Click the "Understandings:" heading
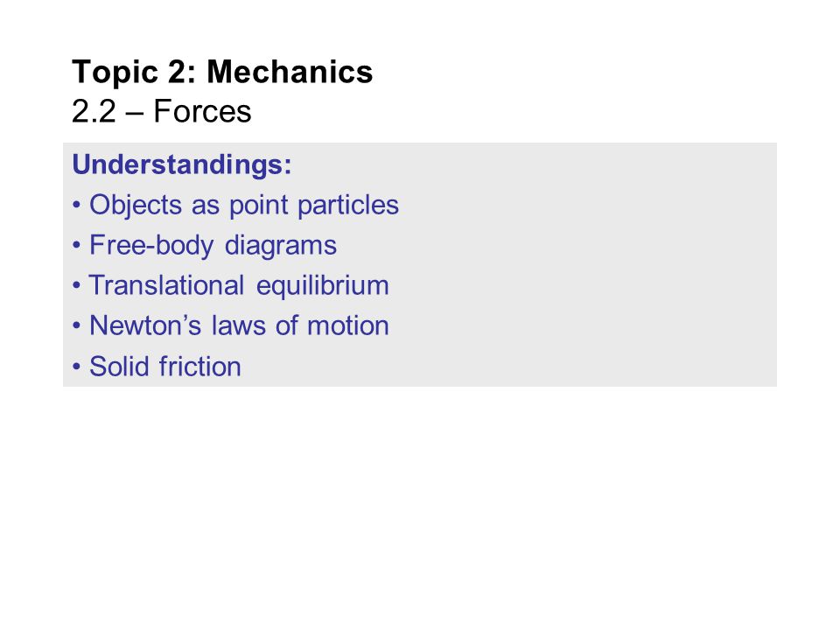Viewport: 840px width, 630px height. click(x=182, y=164)
